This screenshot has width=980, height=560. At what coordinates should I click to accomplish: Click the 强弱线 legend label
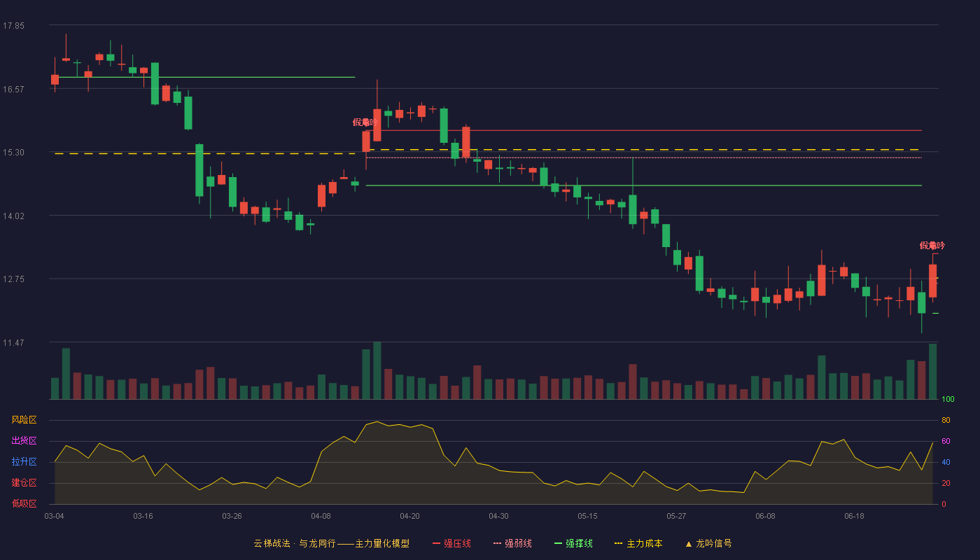coord(518,543)
